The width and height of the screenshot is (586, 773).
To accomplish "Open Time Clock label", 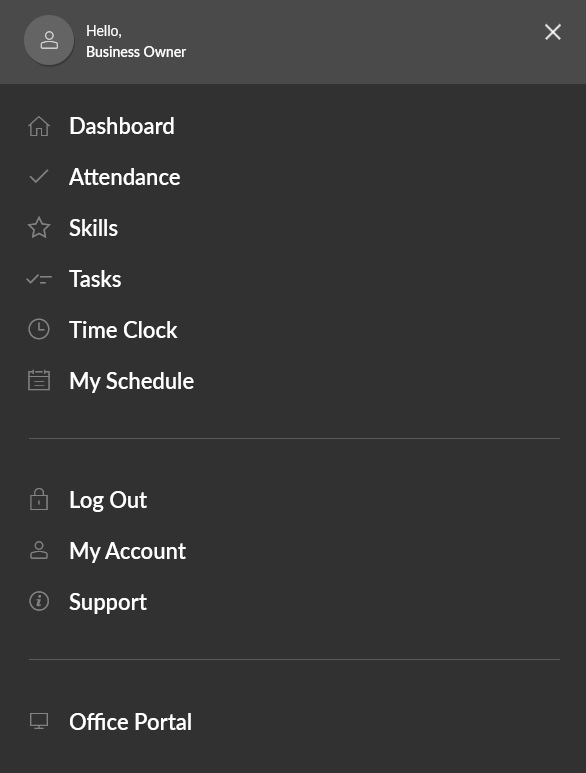I will 123,330.
